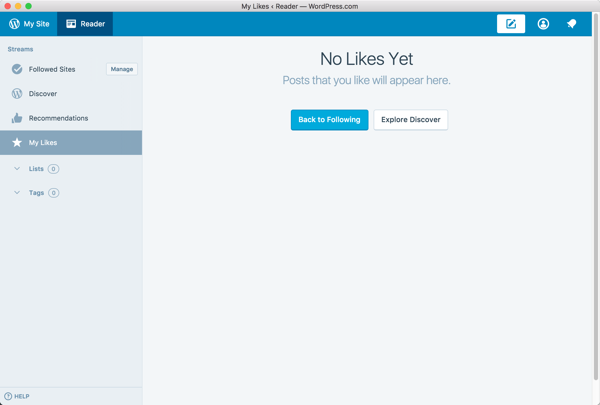The height and width of the screenshot is (405, 600).
Task: Open the user profile avatar icon
Action: pyautogui.click(x=543, y=24)
